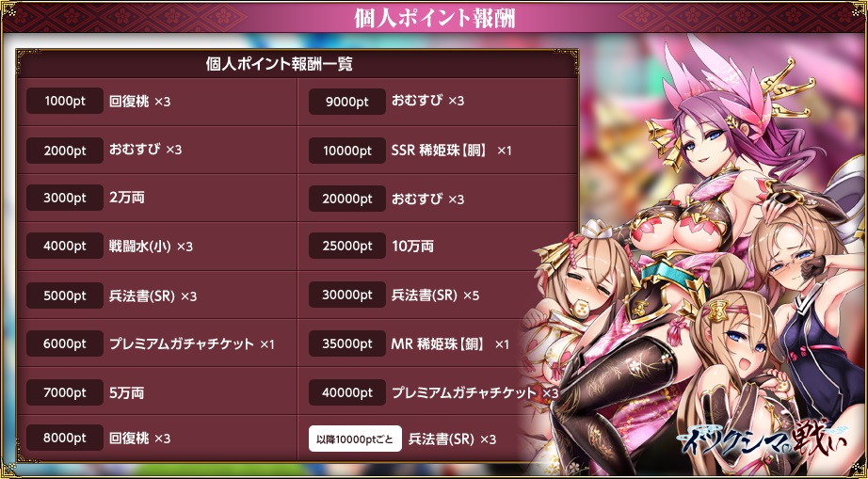The height and width of the screenshot is (479, 868).
Task: Click the 8000pt 回復桃 badge
Action: click(65, 438)
